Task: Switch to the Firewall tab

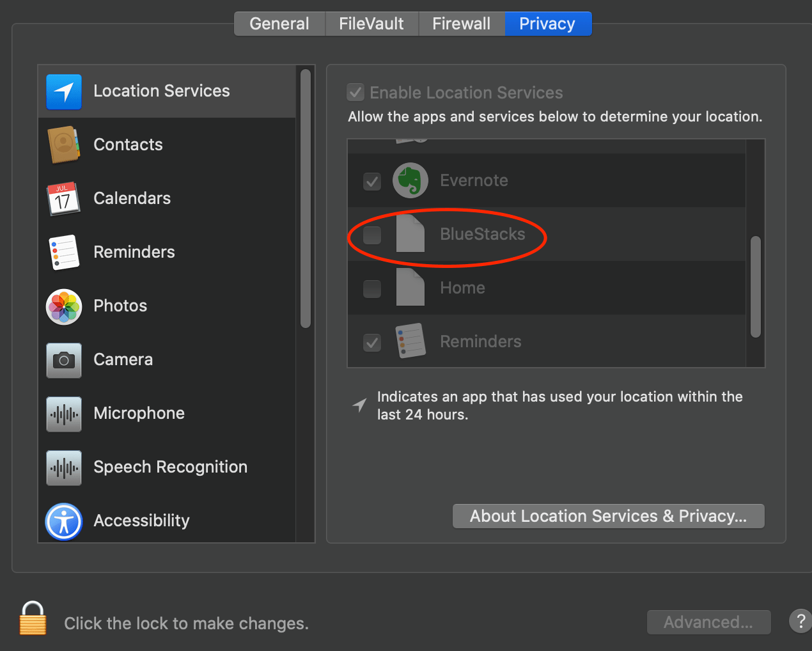Action: tap(461, 24)
